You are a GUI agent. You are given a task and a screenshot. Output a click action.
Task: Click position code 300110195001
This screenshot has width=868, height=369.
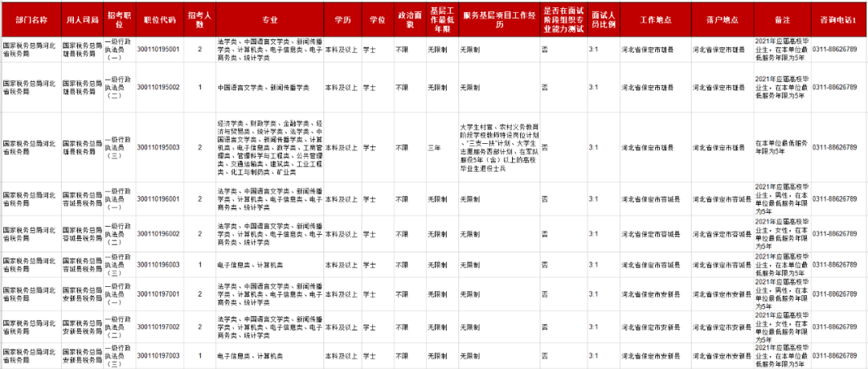(x=158, y=49)
